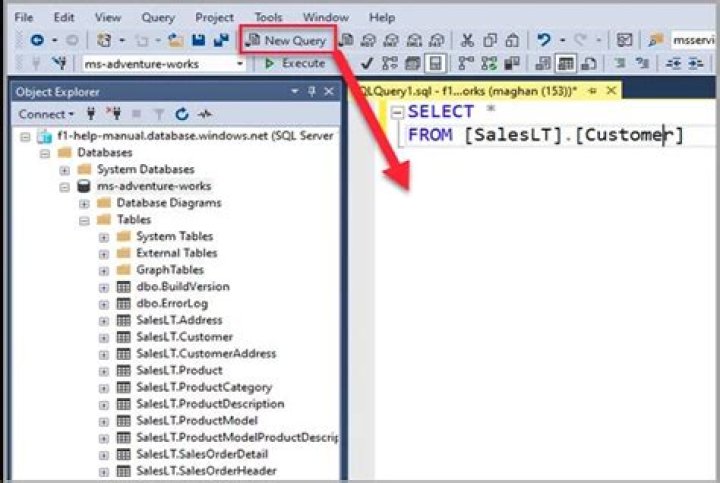Click the Undo arrow icon
Image resolution: width=720 pixels, height=483 pixels.
coord(544,40)
